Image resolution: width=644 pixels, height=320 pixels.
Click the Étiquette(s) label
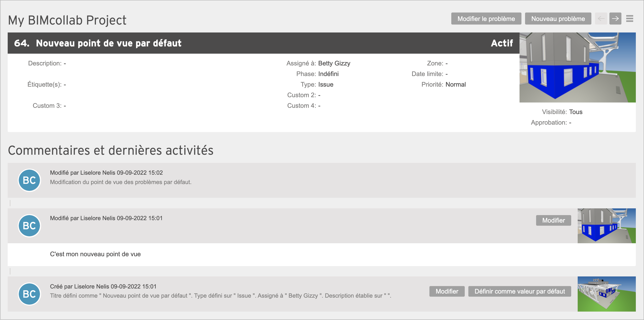pyautogui.click(x=44, y=84)
